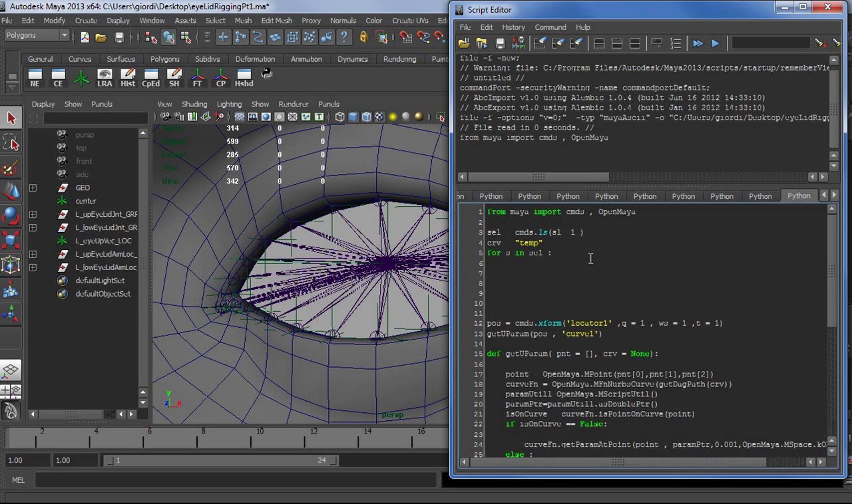Open the Create UVs menu
Image resolution: width=852 pixels, height=504 pixels.
point(410,21)
